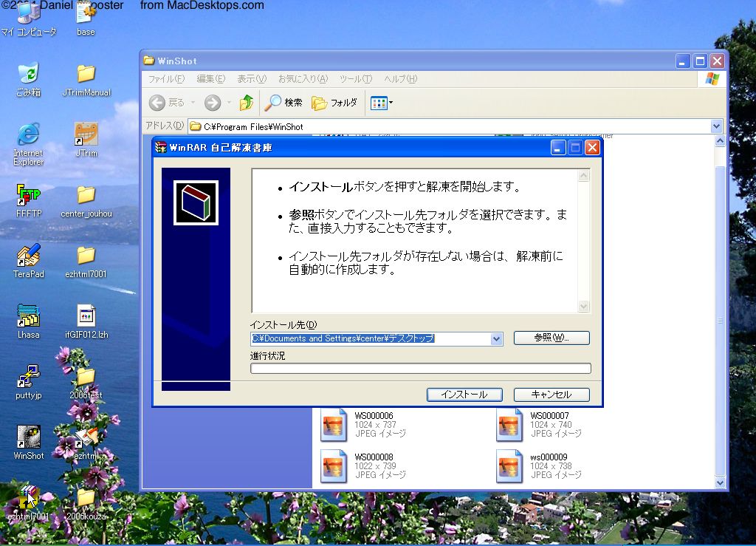
Task: Click the インストール button in WinRAR dialog
Action: [464, 395]
